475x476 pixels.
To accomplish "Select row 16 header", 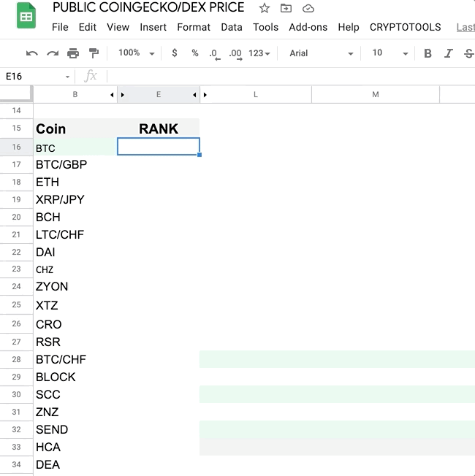I will tap(16, 147).
